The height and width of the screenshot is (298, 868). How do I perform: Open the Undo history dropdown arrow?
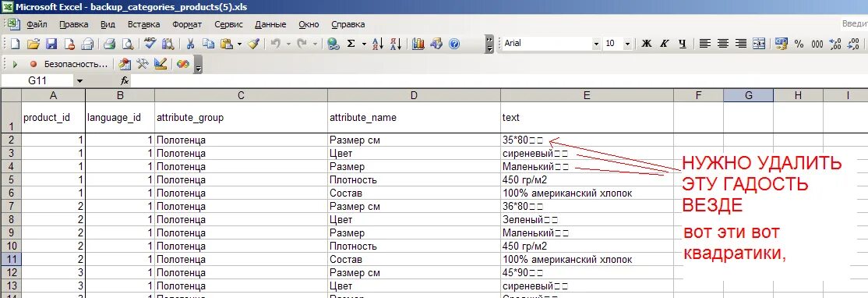pyautogui.click(x=288, y=44)
